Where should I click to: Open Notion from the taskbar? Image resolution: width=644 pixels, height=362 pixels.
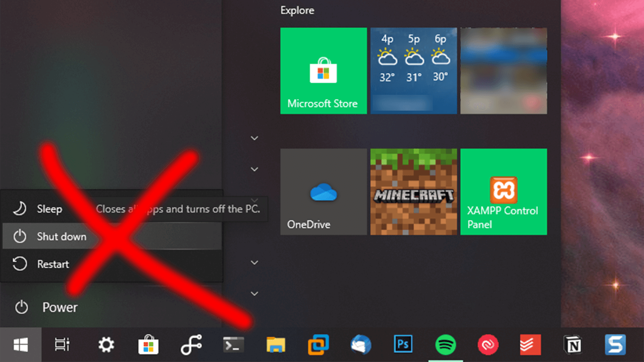click(573, 344)
